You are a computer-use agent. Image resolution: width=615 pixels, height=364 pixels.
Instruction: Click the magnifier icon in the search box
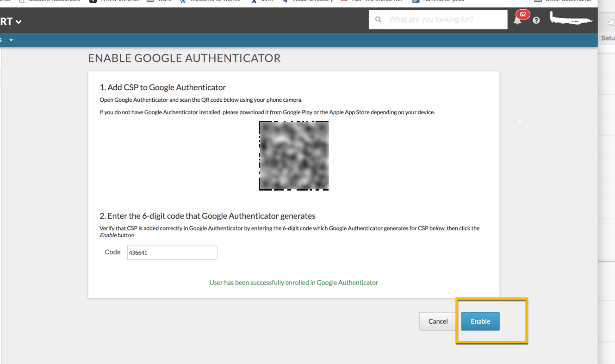click(x=379, y=19)
